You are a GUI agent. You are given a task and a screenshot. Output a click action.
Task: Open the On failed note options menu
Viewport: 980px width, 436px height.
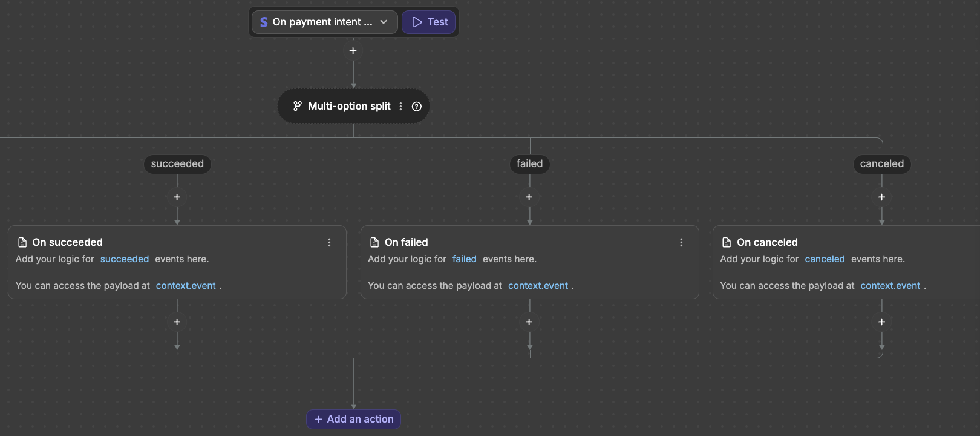(x=681, y=242)
